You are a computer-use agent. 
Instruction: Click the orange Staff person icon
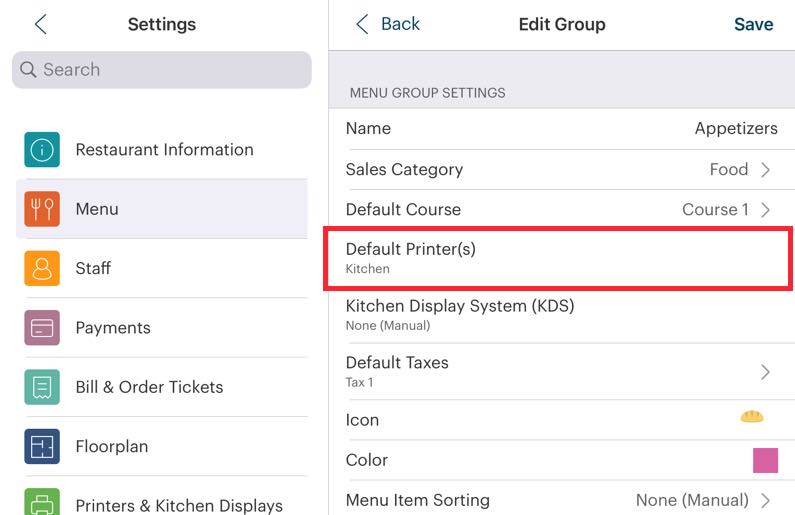click(x=42, y=268)
